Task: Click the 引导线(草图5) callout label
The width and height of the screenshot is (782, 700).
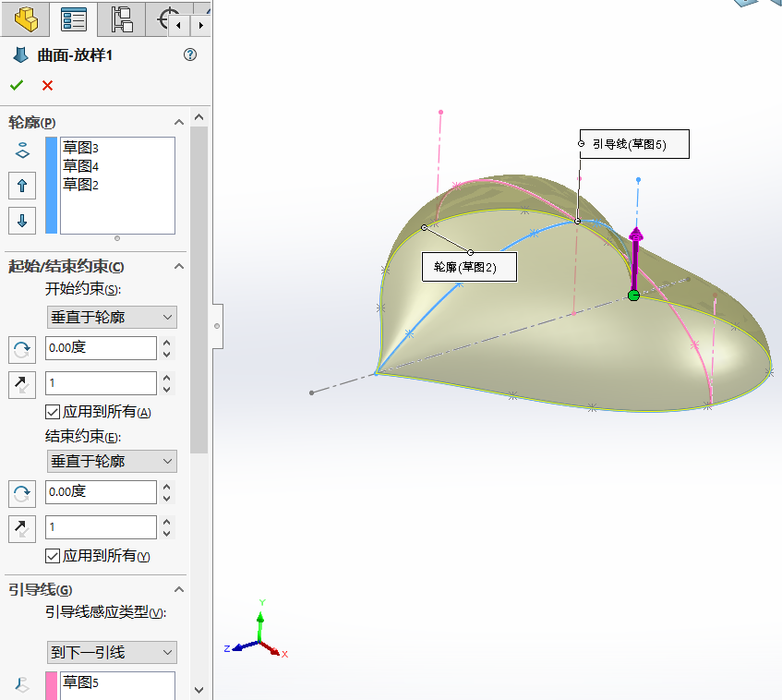Action: pyautogui.click(x=634, y=144)
